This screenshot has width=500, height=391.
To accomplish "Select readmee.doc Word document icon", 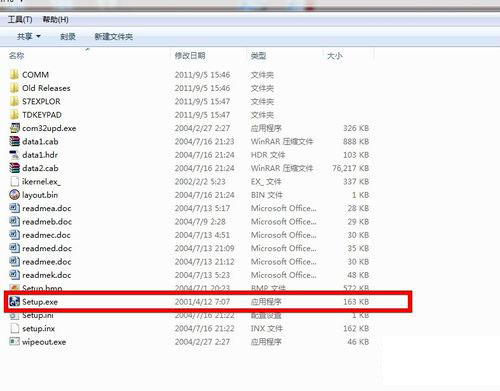I will pyautogui.click(x=15, y=261).
